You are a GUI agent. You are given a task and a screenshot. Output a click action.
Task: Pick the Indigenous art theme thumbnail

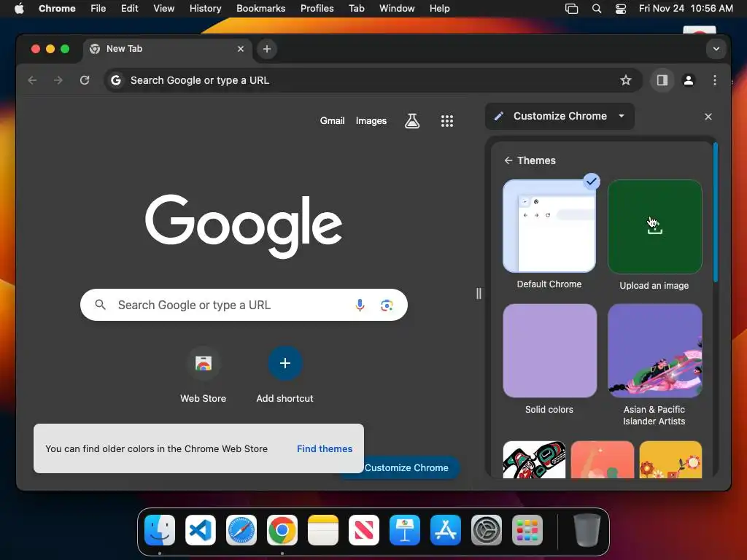(x=534, y=459)
